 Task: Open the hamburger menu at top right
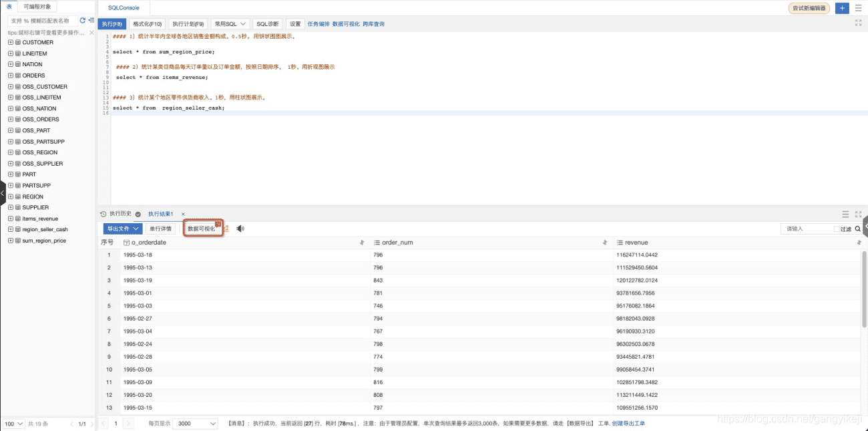(x=858, y=8)
